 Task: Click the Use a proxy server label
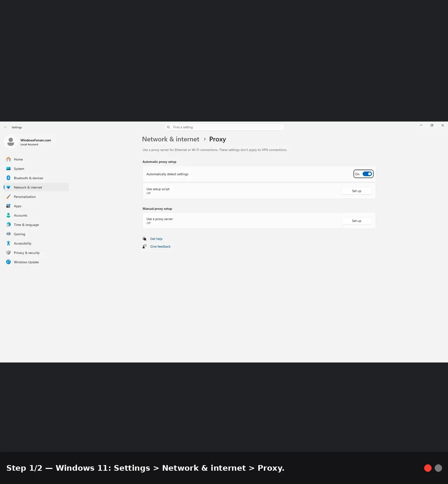point(160,219)
